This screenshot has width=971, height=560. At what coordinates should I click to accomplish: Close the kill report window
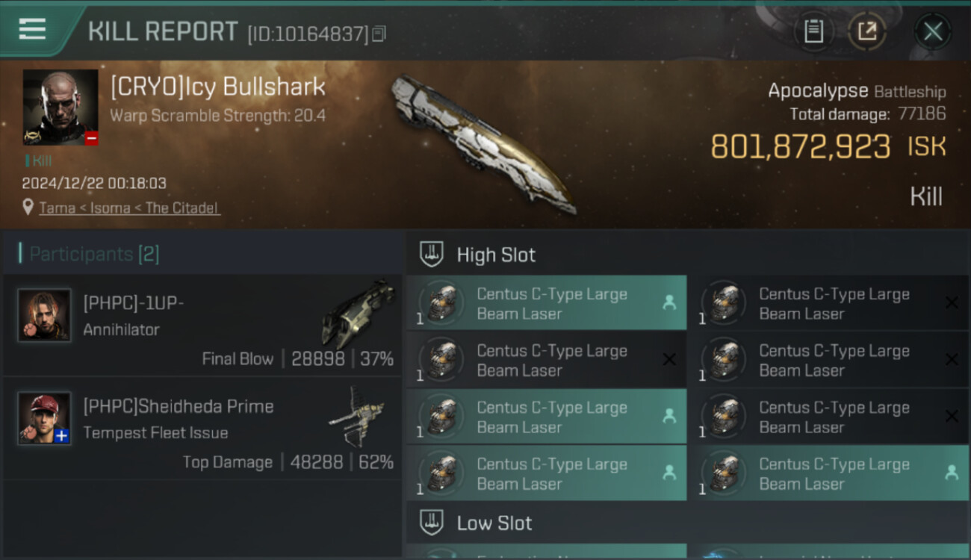932,31
